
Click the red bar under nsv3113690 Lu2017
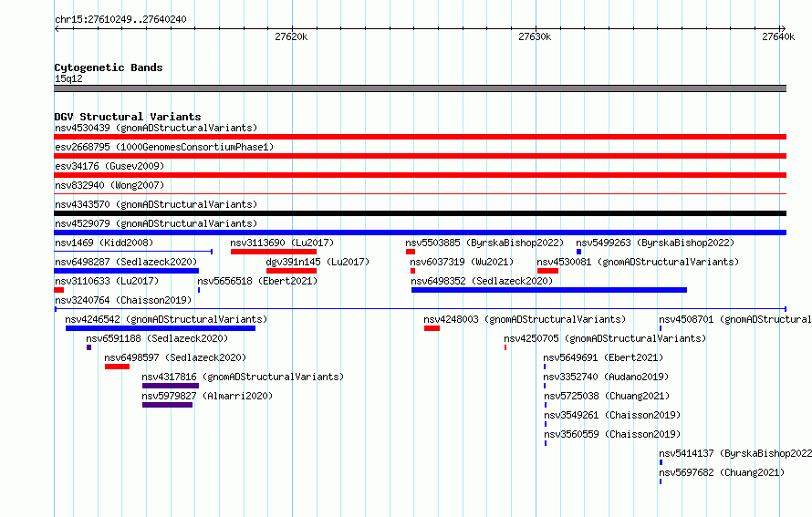274,252
